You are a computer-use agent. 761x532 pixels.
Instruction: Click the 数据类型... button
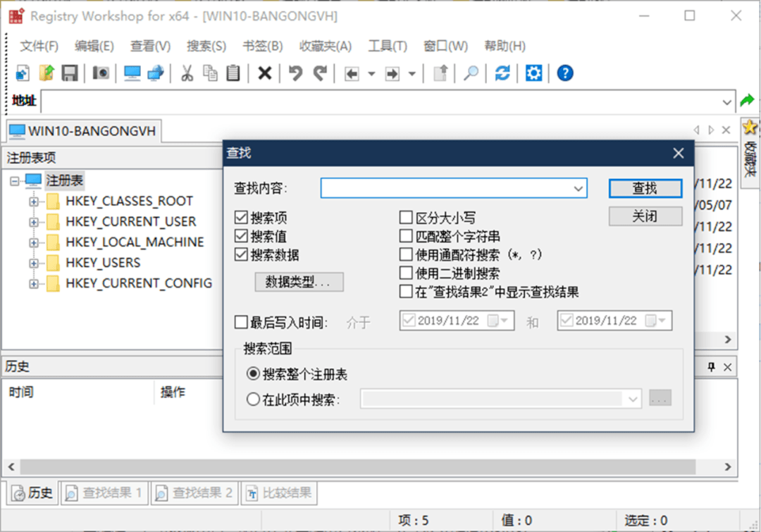[299, 282]
